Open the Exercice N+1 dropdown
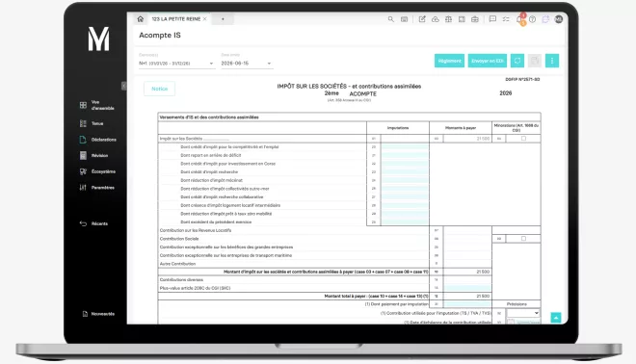This screenshot has width=636, height=364. coord(176,64)
